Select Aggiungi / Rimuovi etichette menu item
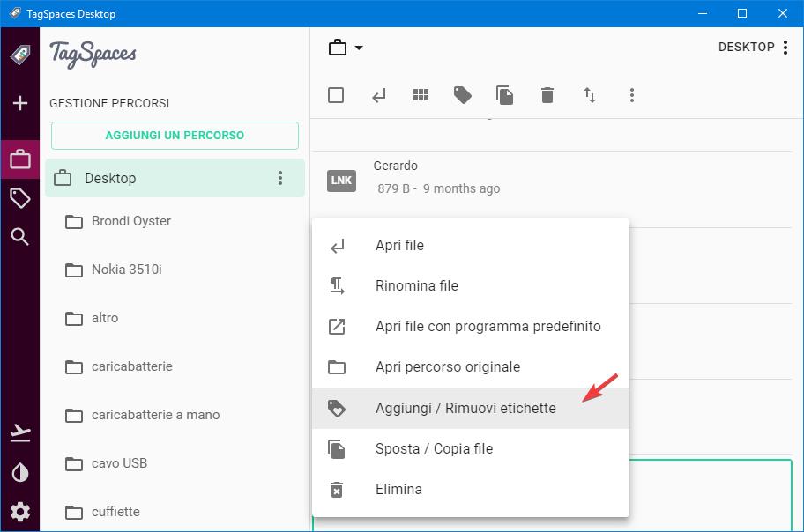The height and width of the screenshot is (532, 804). click(470, 408)
